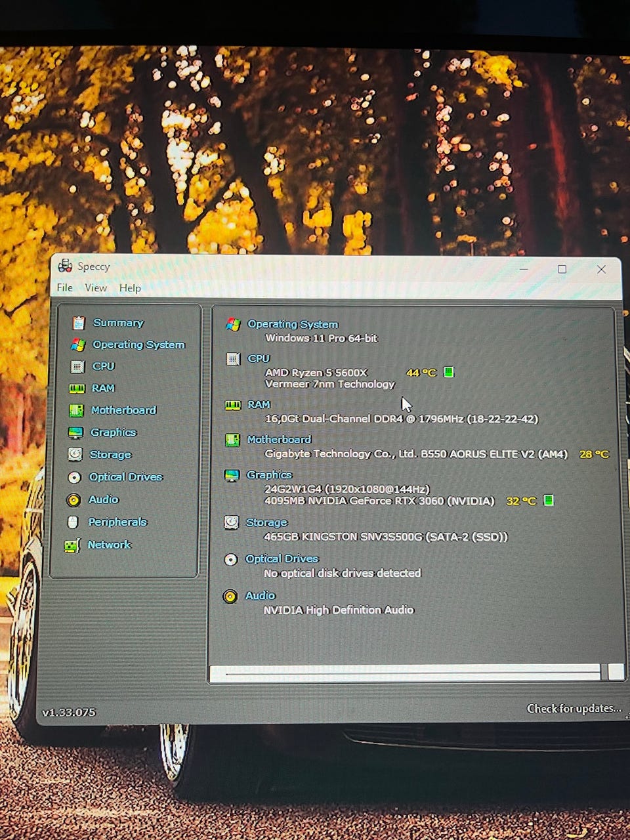The image size is (630, 840).
Task: Select CPU in the sidebar
Action: 103,366
